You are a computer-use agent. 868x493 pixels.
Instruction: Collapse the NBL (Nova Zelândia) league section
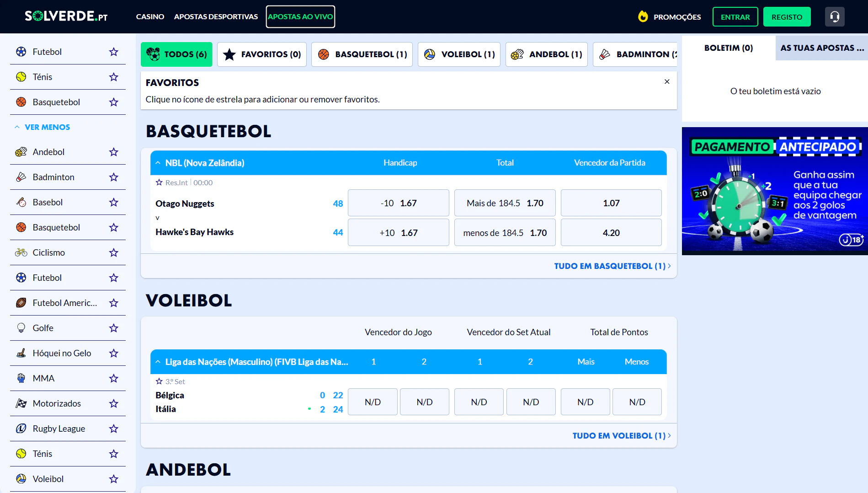pyautogui.click(x=158, y=163)
